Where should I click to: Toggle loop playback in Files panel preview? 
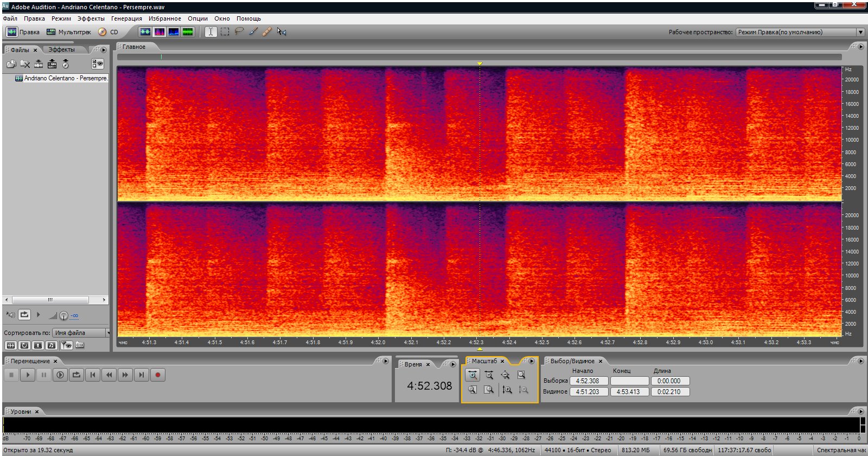[x=24, y=314]
